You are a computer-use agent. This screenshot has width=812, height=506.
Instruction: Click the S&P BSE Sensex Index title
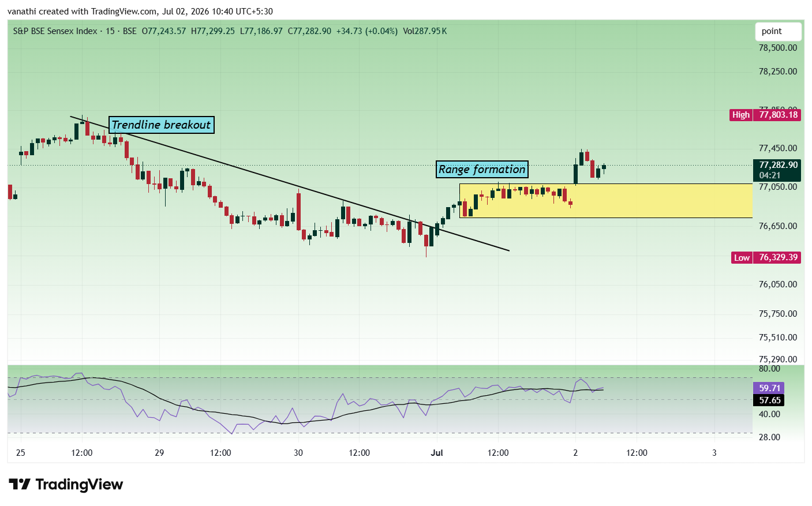(x=55, y=31)
